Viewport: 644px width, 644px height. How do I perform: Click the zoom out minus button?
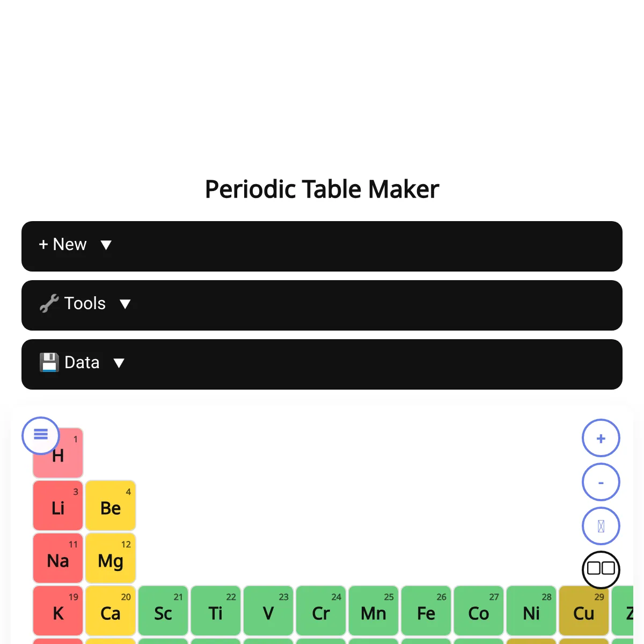point(601,482)
